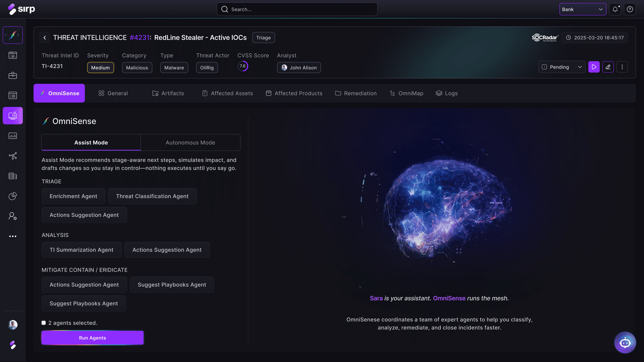Expand the Pending status dropdown
The image size is (644, 362).
(x=562, y=67)
